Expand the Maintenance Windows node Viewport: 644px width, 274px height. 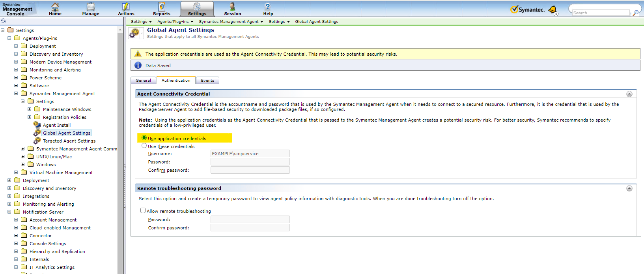[x=30, y=109]
